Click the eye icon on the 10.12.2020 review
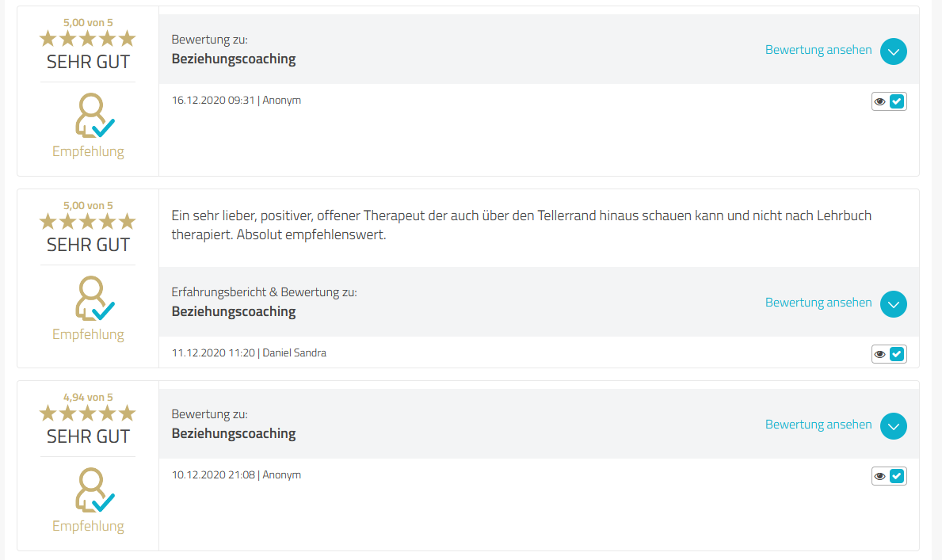 click(879, 476)
